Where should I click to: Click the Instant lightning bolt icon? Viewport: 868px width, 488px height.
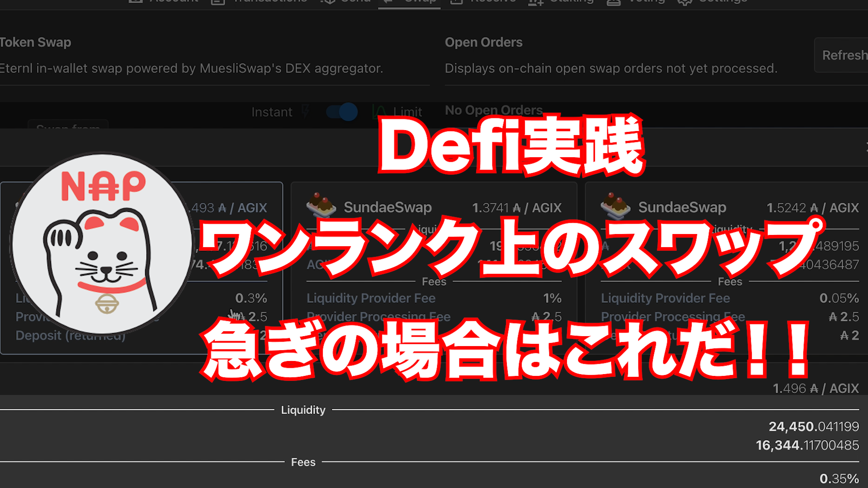click(x=306, y=111)
